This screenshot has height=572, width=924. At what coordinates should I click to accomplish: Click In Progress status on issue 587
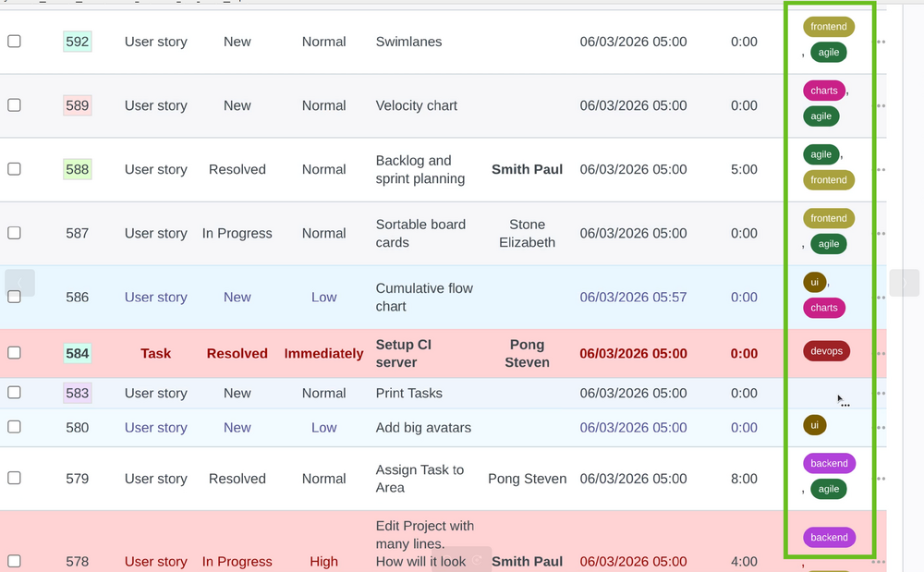coord(237,233)
